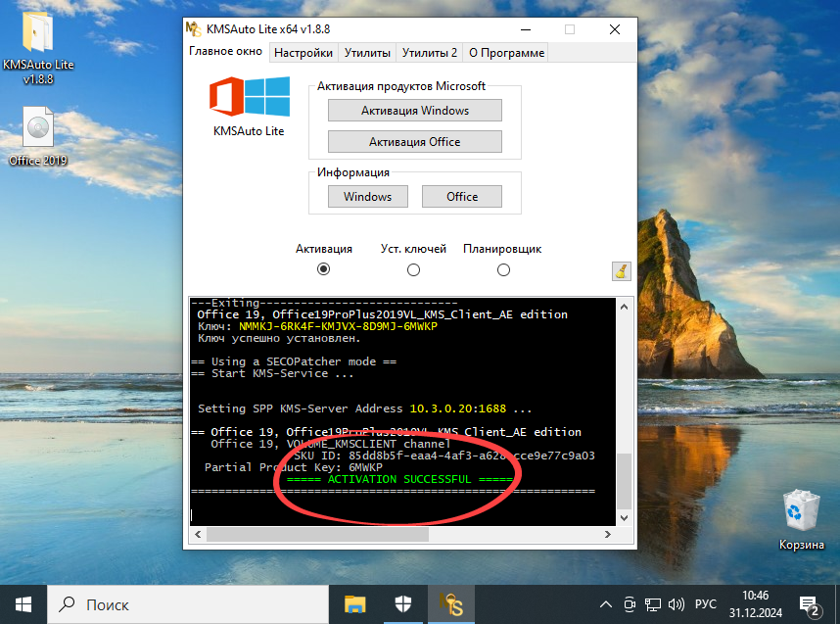This screenshot has height=624, width=840.
Task: Select the Активация radio button
Action: [324, 268]
